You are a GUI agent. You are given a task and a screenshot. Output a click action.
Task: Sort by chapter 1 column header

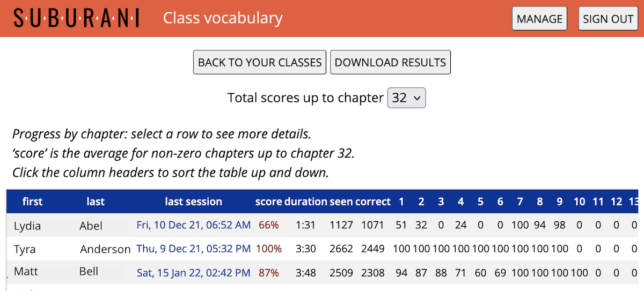(x=401, y=202)
